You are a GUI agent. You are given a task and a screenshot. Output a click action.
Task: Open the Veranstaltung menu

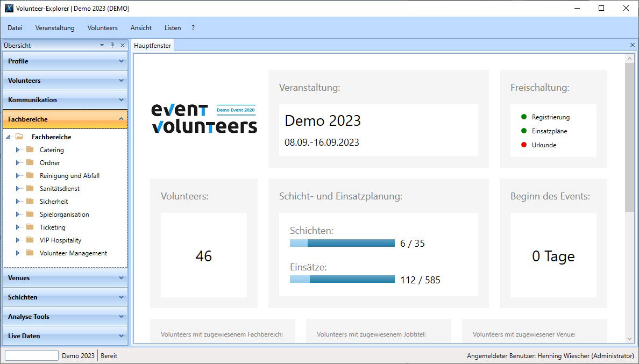click(54, 27)
